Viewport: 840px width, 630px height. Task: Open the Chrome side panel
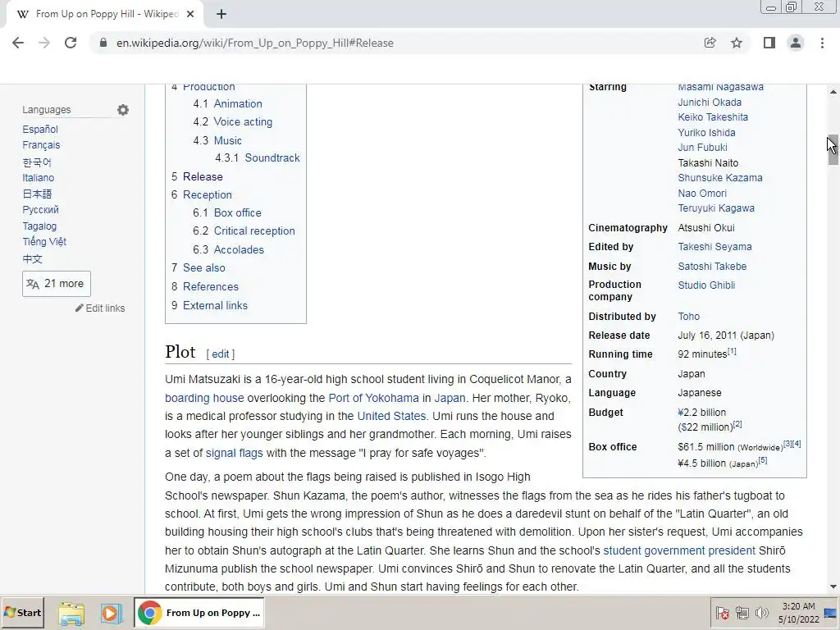[x=769, y=43]
